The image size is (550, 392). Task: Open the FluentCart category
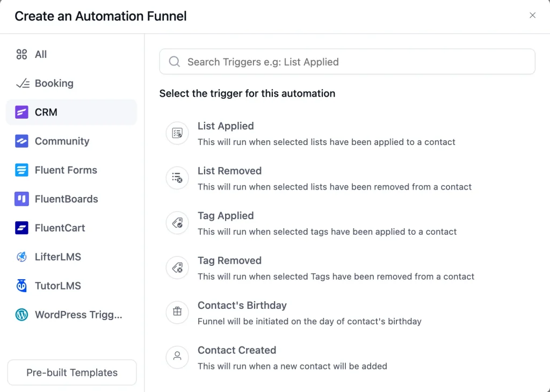click(x=71, y=228)
